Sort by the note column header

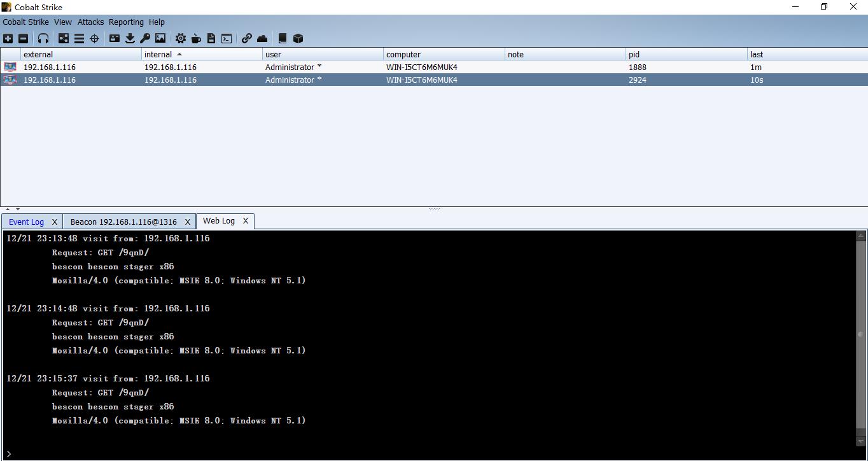tap(565, 54)
